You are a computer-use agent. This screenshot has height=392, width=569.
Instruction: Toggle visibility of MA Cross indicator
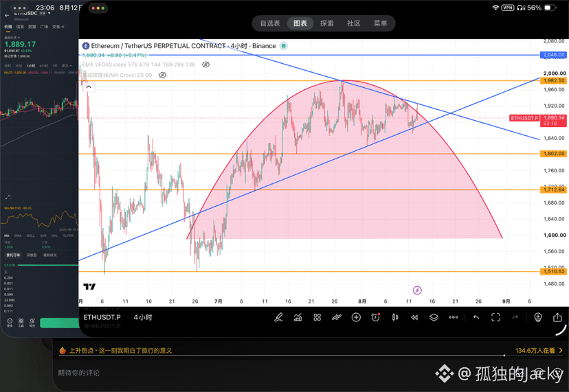[x=163, y=75]
